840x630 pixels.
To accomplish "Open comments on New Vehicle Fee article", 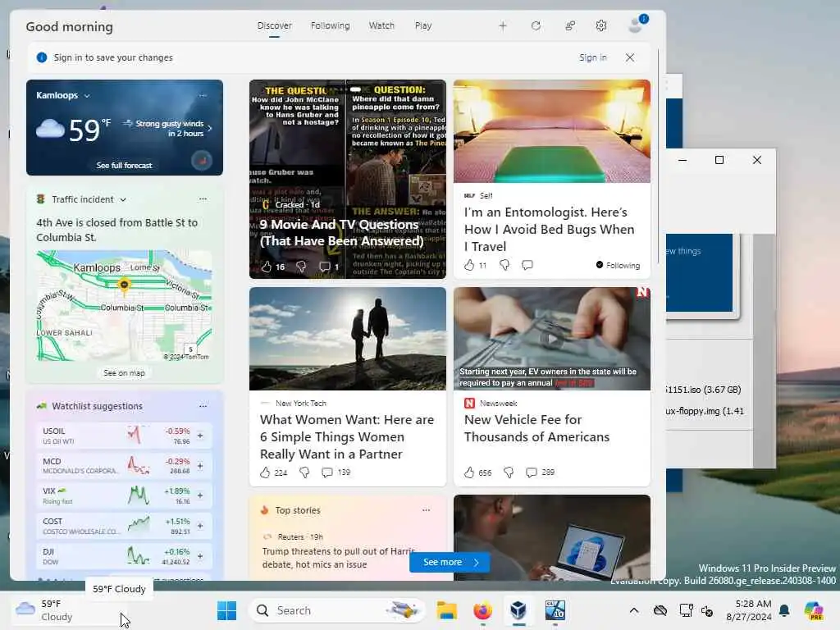I will (531, 472).
